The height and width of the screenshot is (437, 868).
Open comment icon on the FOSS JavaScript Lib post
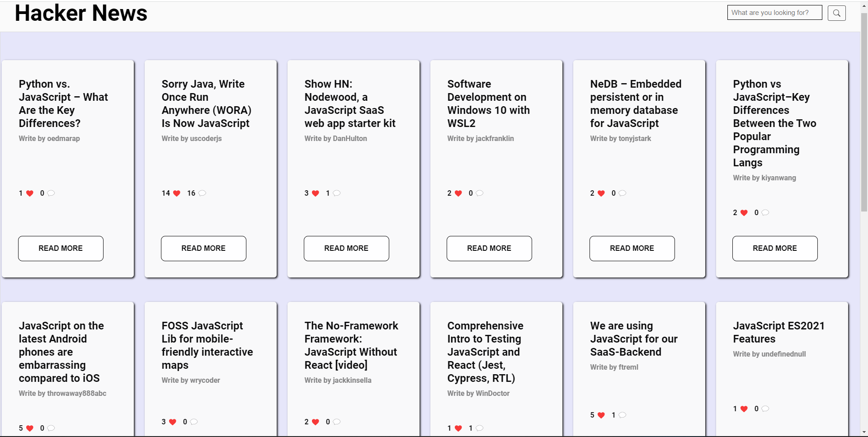[194, 422]
